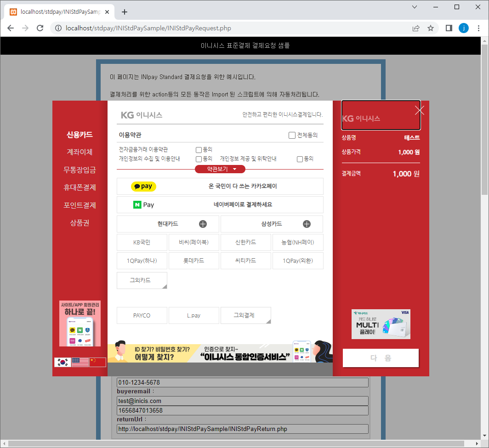Open the 사이트/APP 회원관리 하나로 끝 banner
The width and height of the screenshot is (489, 448).
pos(80,323)
